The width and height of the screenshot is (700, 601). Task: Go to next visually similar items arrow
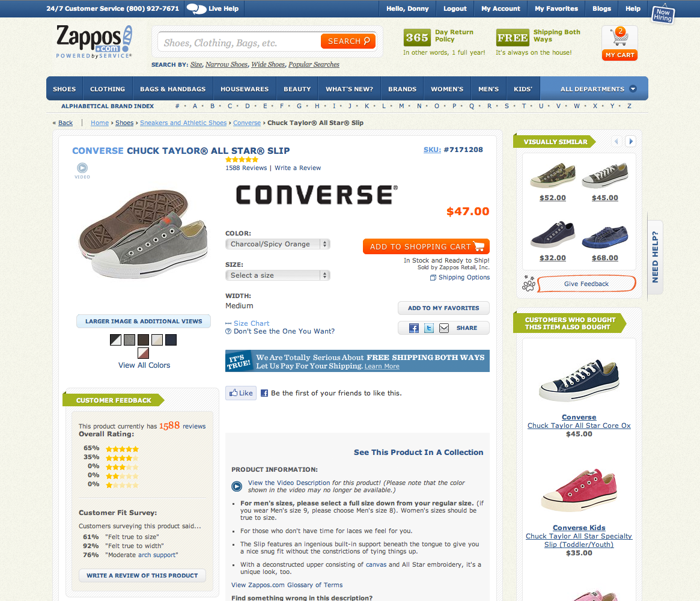tap(630, 142)
